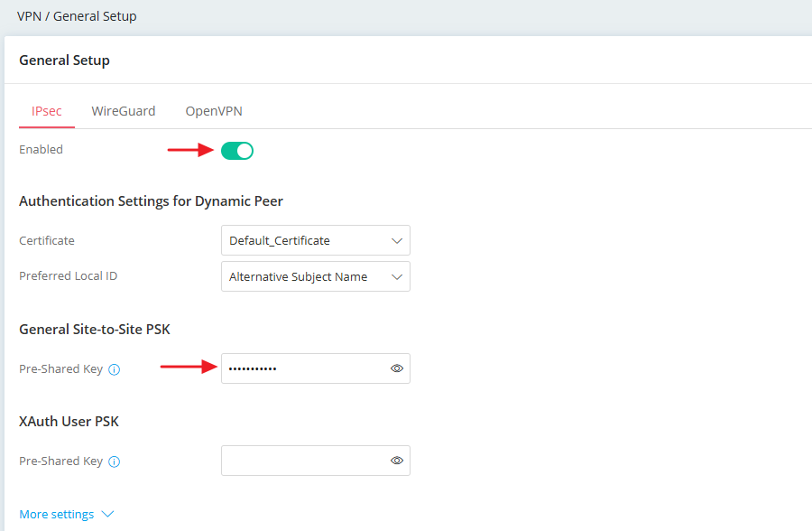Viewport: 812px width, 531px height.
Task: Click the Preferred Local ID dropdown arrow
Action: (396, 277)
